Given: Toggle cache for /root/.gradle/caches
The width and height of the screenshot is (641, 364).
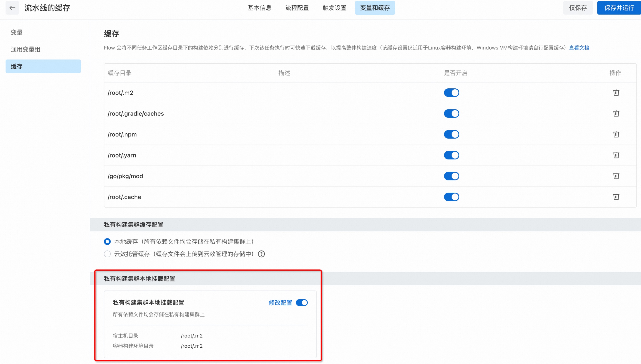Looking at the screenshot, I should coord(452,114).
